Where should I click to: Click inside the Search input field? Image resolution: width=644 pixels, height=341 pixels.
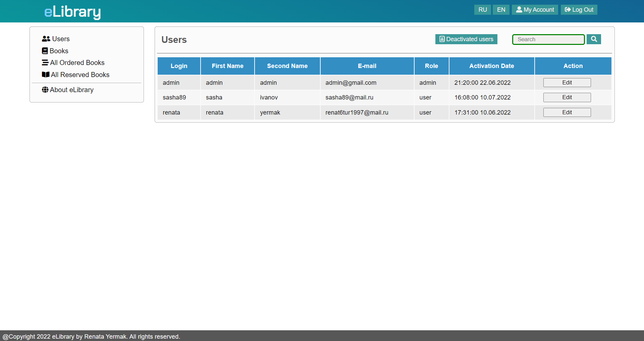tap(548, 39)
